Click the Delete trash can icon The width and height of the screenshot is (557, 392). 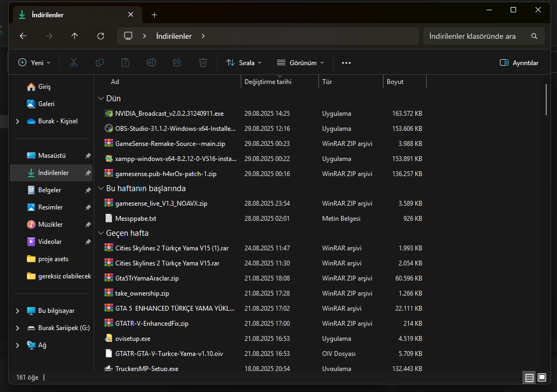(x=203, y=62)
